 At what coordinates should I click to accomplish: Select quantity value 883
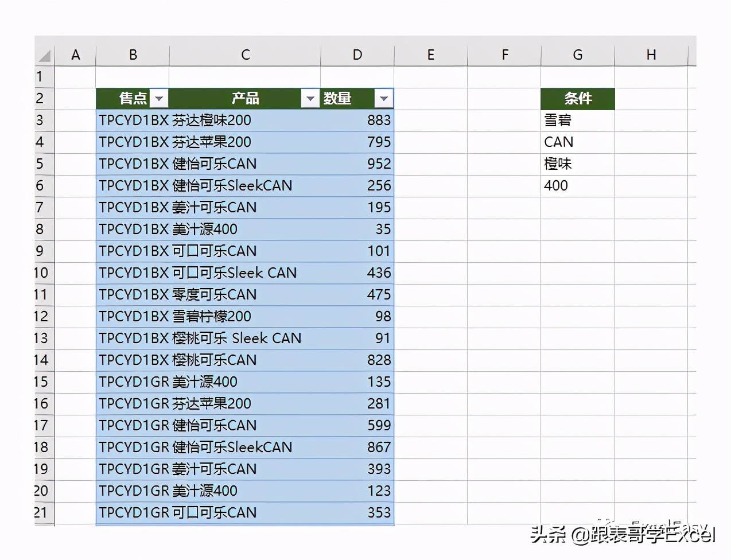357,120
